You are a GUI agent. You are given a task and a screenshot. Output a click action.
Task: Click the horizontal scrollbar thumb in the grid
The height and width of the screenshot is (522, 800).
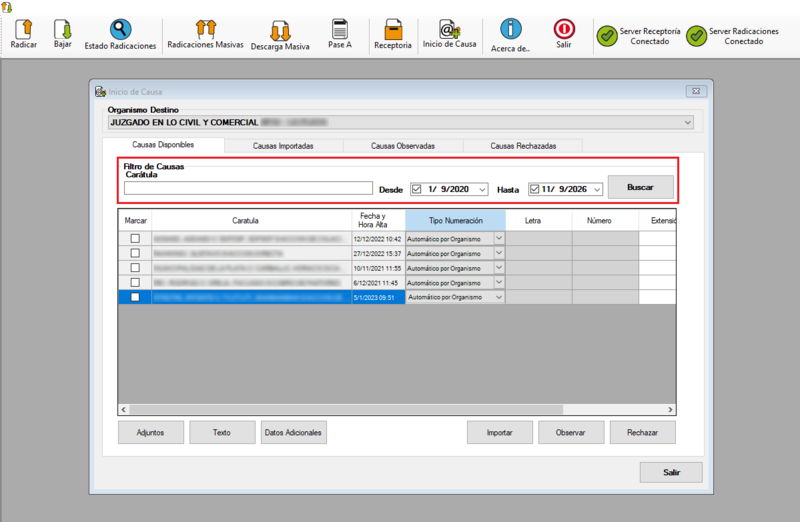click(346, 410)
